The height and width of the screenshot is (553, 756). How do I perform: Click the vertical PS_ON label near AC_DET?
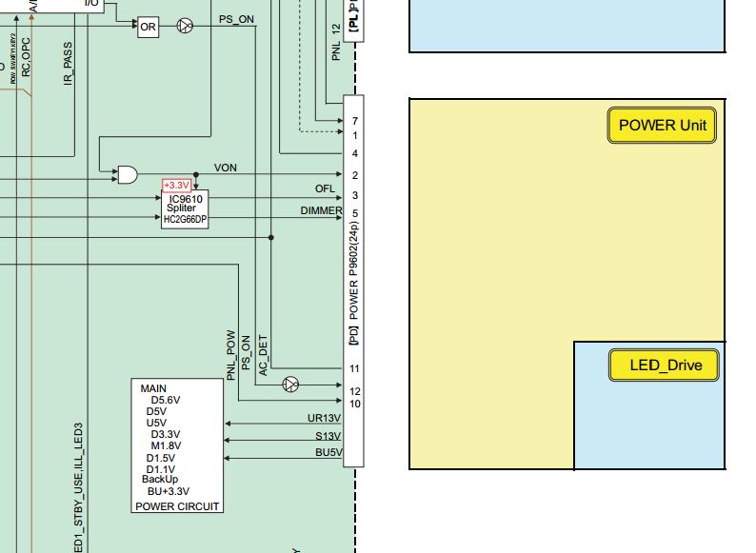[246, 353]
